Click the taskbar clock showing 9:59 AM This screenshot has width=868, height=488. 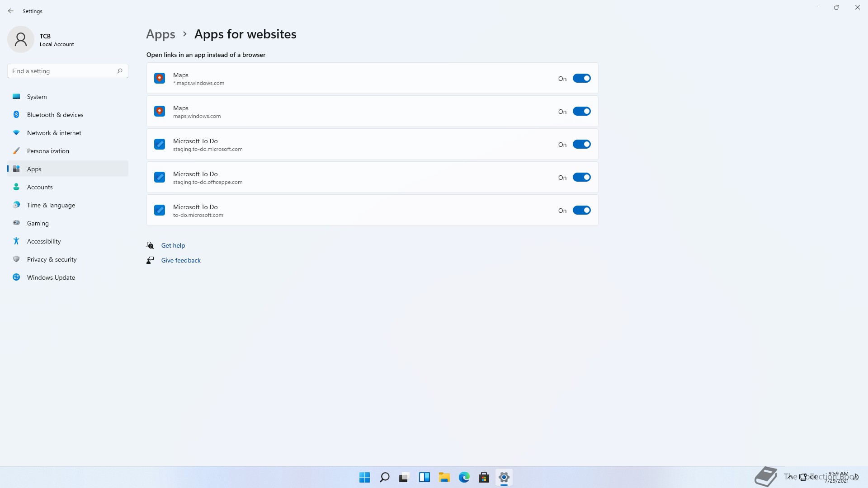[x=838, y=477]
